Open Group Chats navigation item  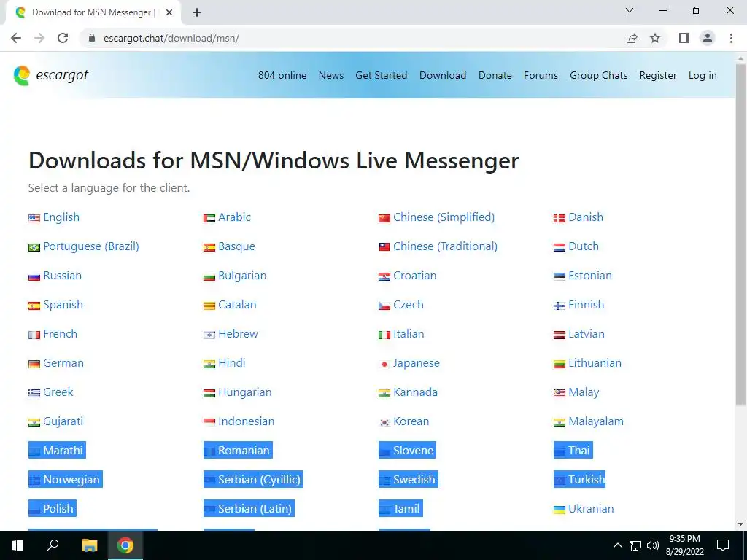(599, 75)
